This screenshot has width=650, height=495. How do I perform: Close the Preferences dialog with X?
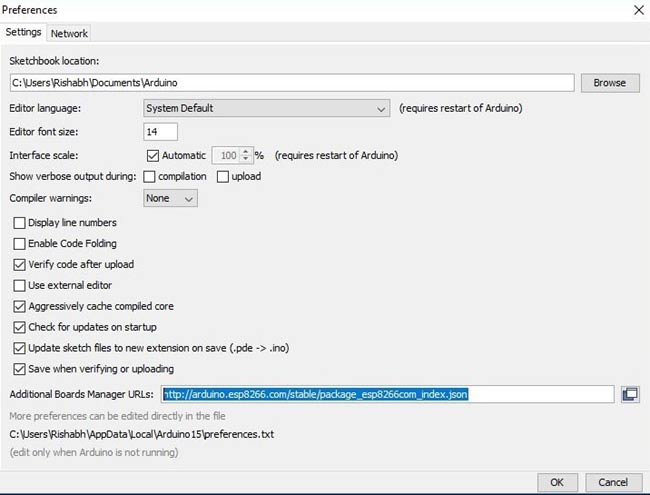click(639, 10)
